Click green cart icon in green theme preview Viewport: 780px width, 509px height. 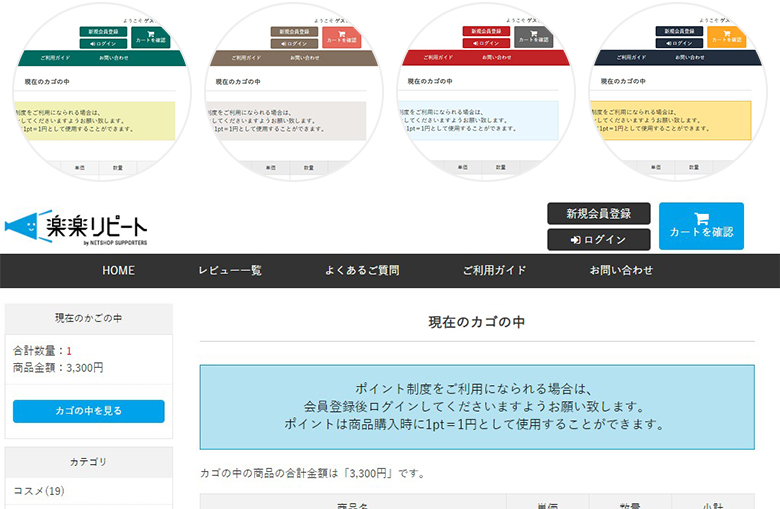151,38
